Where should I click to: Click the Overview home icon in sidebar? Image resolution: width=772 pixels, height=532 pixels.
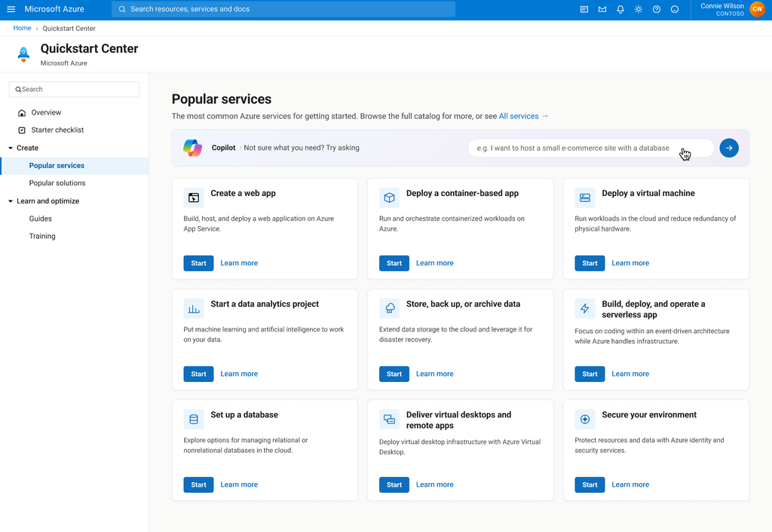click(x=22, y=113)
